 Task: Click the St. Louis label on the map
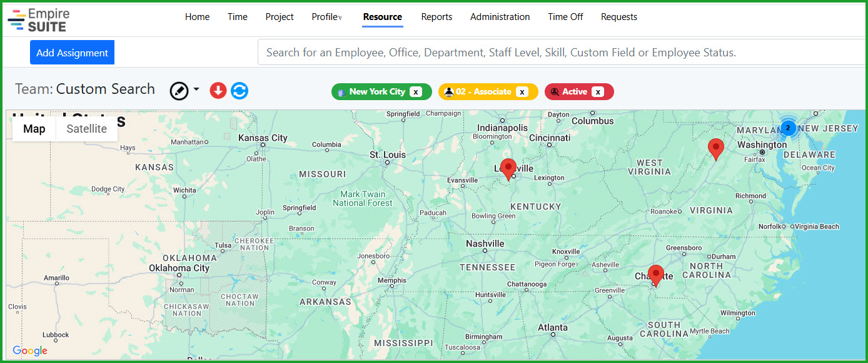click(388, 155)
